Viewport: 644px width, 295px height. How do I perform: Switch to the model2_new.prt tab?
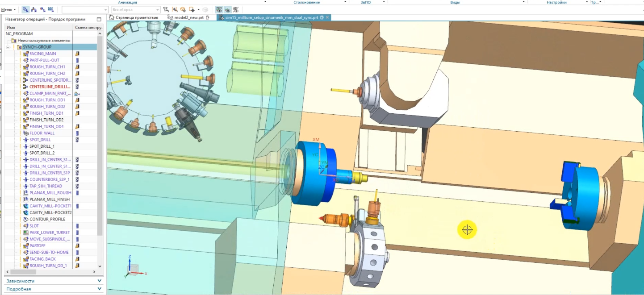tap(188, 17)
